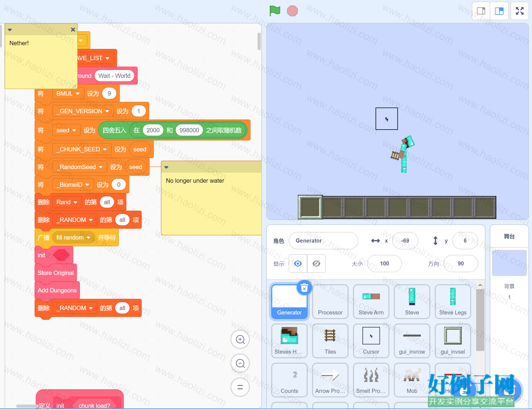Open the _RandomSeed variable dropdown
Screen dimensions: 532x410
[x=80, y=167]
